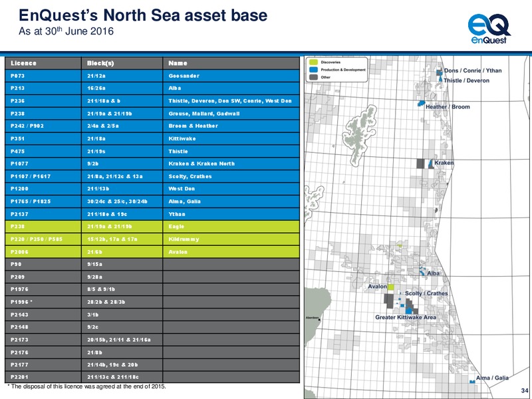Select the grey Other legend swatch
This screenshot has height=399, width=532.
coord(313,77)
